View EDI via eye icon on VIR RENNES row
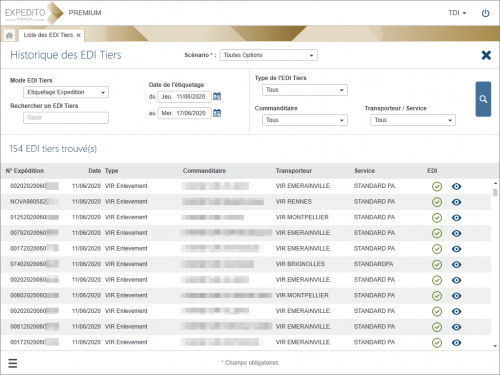Viewport: 500px width, 375px height. (x=456, y=202)
